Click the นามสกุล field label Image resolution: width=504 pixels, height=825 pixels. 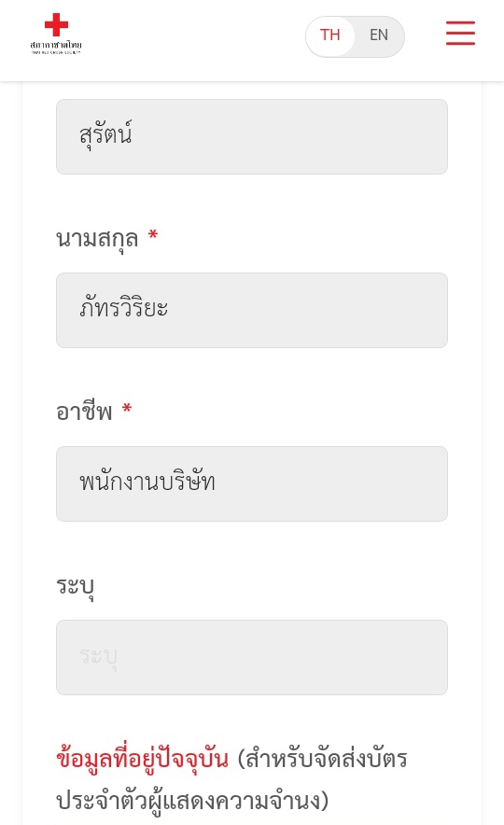(97, 240)
